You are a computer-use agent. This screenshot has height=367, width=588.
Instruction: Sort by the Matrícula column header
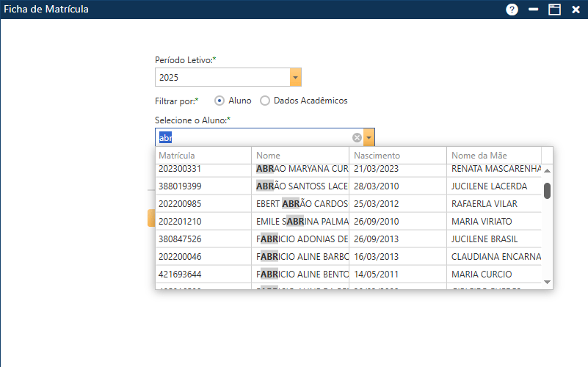pyautogui.click(x=203, y=156)
